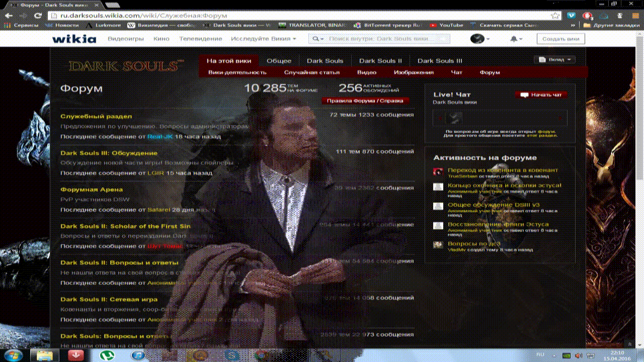Screen dimensions: 644x362
Task: Click the Создать вики button
Action: (561, 39)
